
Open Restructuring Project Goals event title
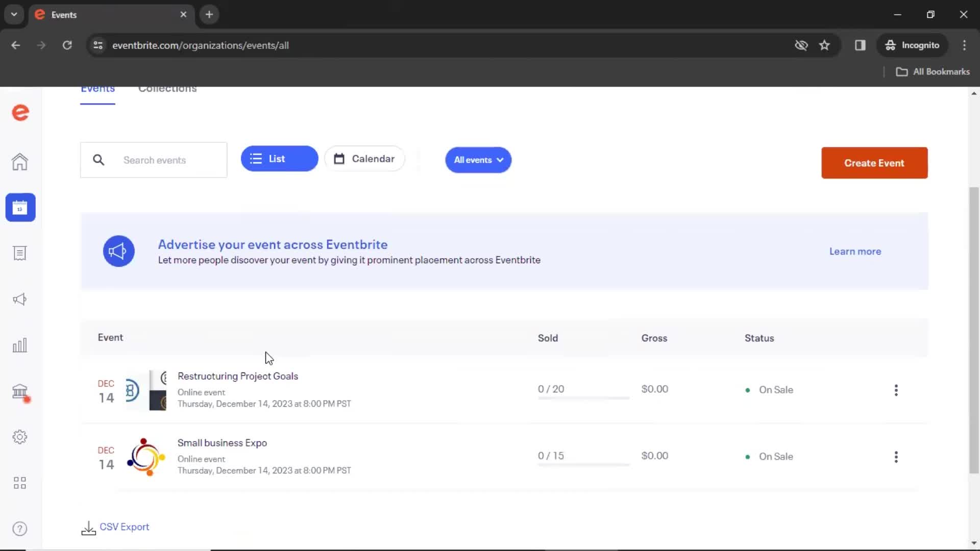[238, 377]
